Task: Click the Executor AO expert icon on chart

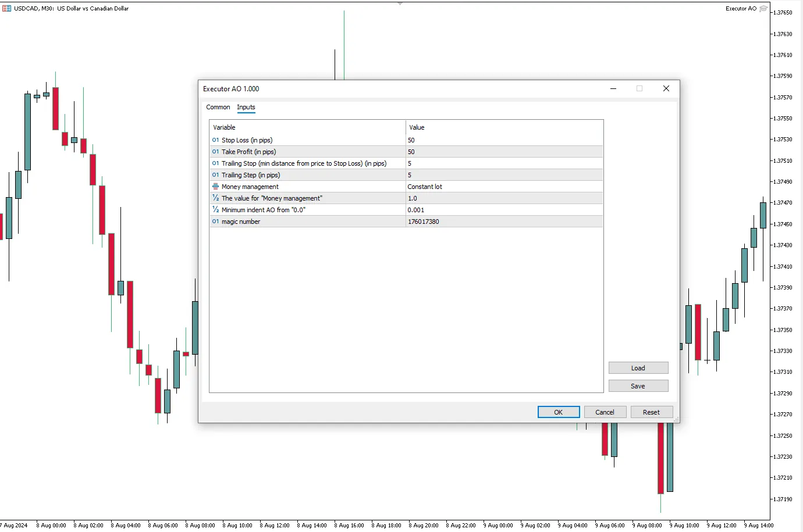Action: pyautogui.click(x=763, y=8)
